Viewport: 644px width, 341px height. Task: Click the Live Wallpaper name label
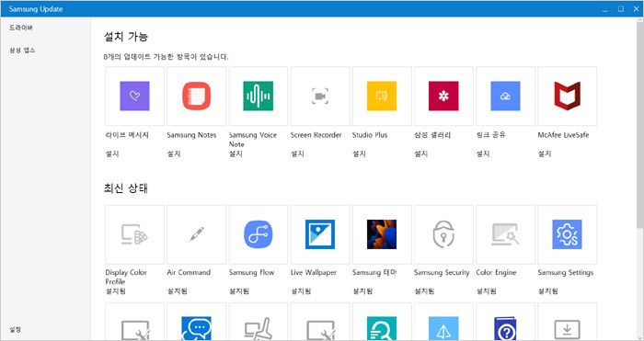[x=314, y=272]
